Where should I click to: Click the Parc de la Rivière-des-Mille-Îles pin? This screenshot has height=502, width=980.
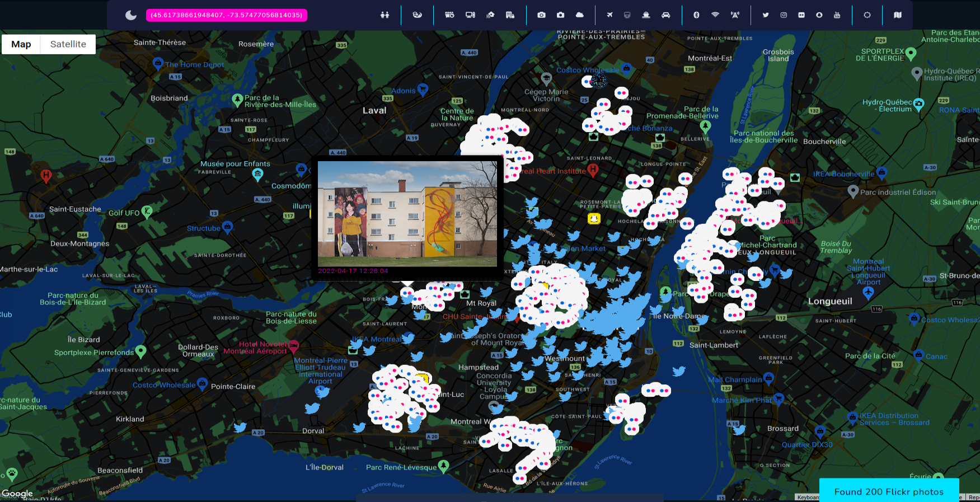tap(237, 100)
